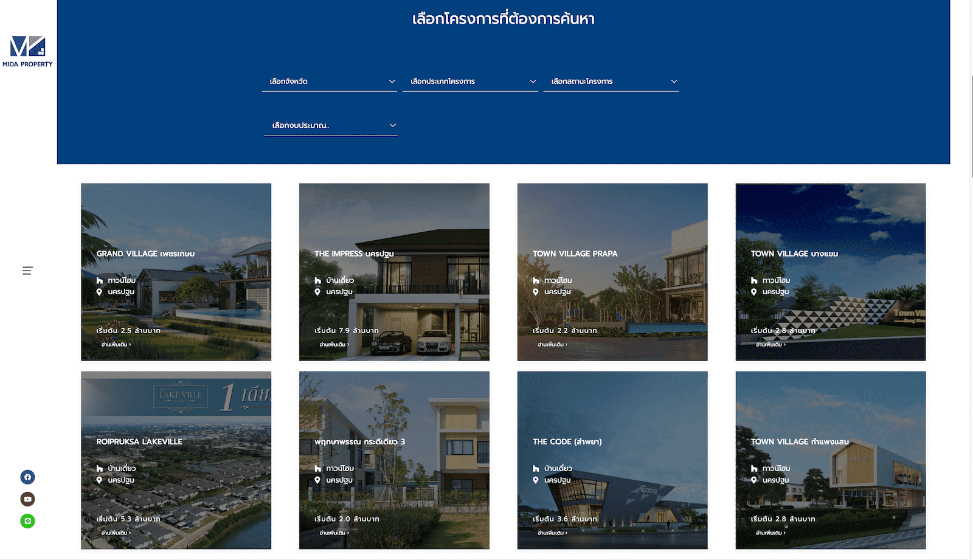Open the YouTube social link
Screen dimensions: 973x560
point(27,499)
